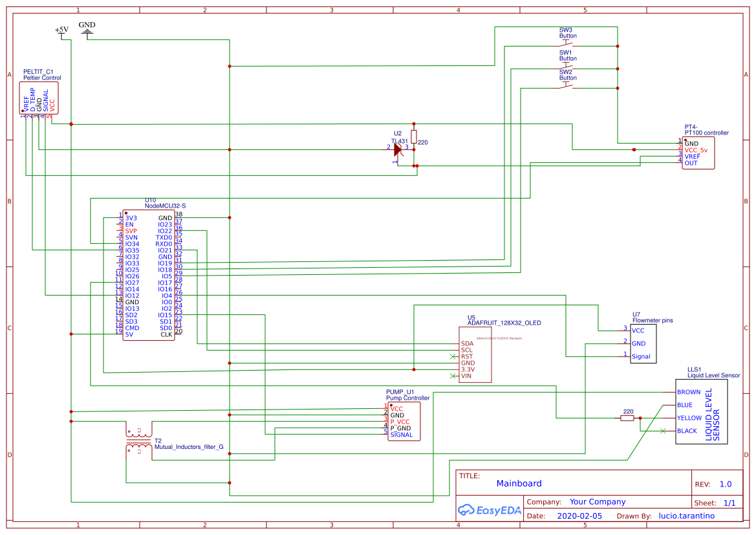Click the lucio.tarantino drawn-by text
The height and width of the screenshot is (535, 756).
pyautogui.click(x=687, y=516)
